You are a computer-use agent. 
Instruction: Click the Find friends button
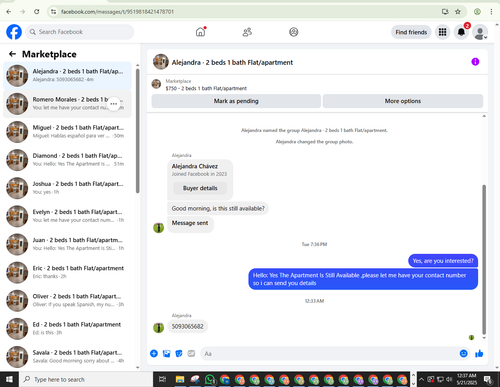point(411,32)
